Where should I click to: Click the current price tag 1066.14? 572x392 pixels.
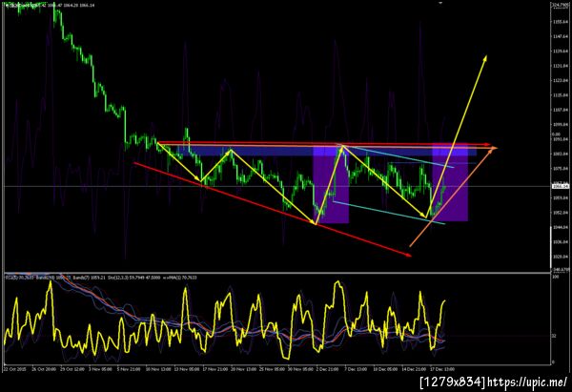click(561, 187)
